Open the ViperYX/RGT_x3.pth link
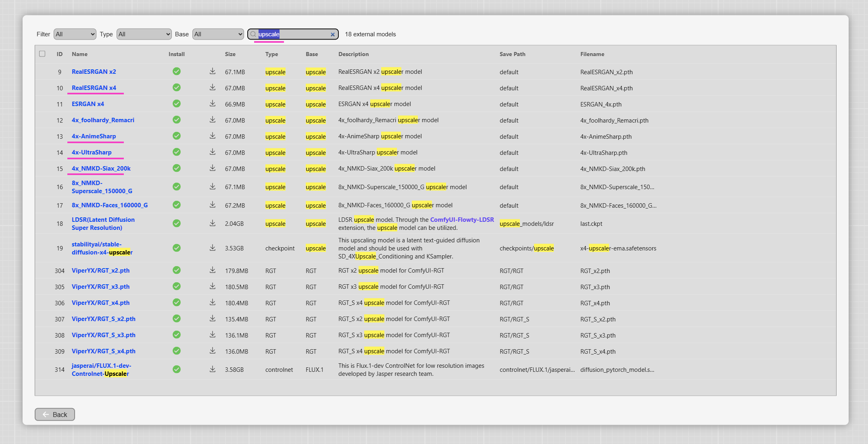The width and height of the screenshot is (868, 444). [100, 286]
